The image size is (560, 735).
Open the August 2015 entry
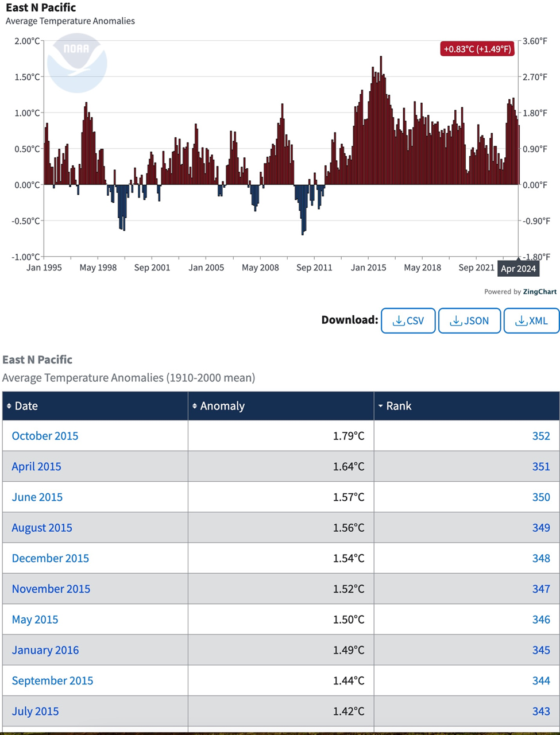(42, 528)
